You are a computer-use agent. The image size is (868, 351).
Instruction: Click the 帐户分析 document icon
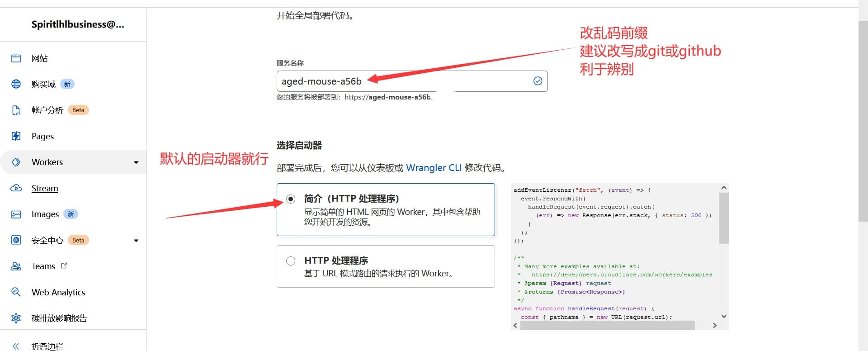(16, 110)
